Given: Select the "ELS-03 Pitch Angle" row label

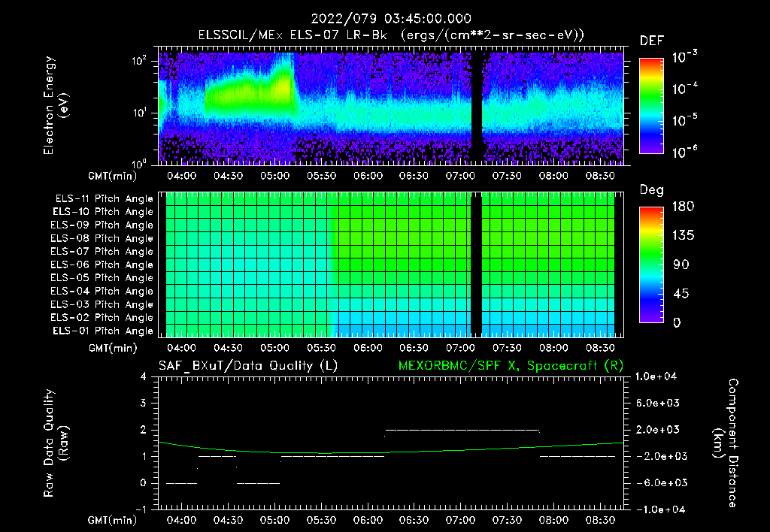Looking at the screenshot, I should [x=102, y=304].
